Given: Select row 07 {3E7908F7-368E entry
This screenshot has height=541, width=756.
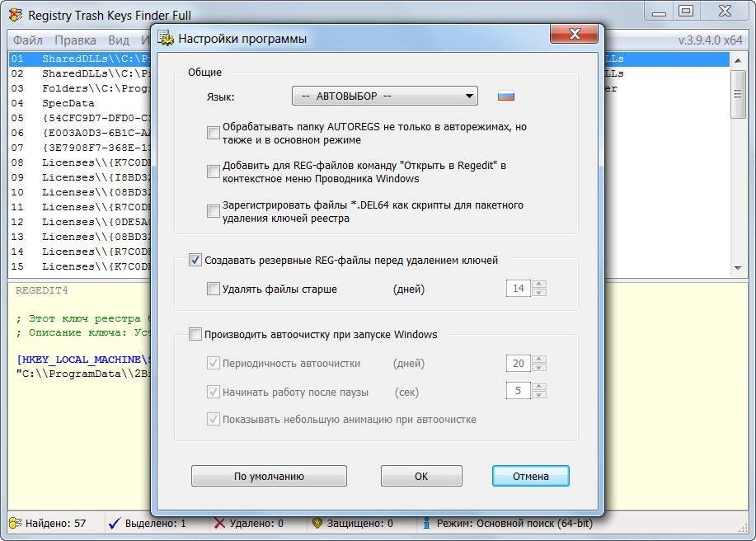Looking at the screenshot, I should pos(80,148).
